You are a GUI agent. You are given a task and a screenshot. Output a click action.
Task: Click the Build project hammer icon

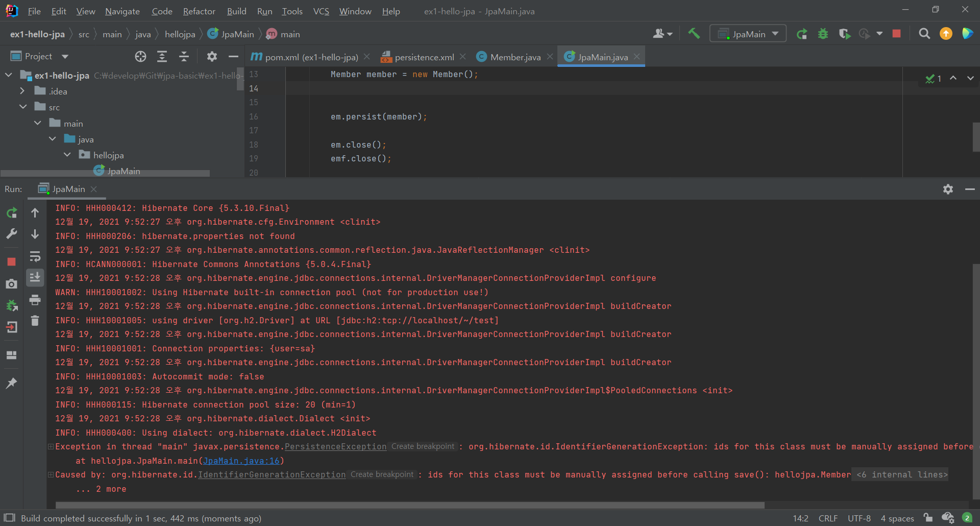pos(694,34)
